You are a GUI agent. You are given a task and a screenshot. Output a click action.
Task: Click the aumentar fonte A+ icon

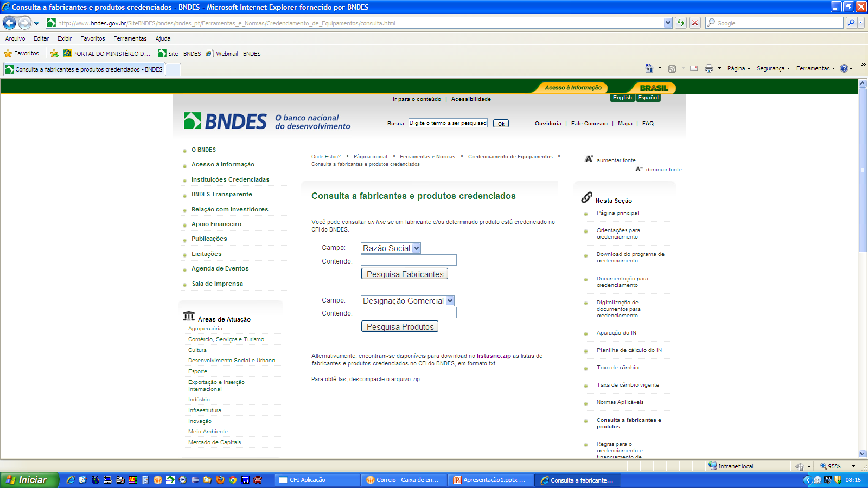[x=589, y=159]
